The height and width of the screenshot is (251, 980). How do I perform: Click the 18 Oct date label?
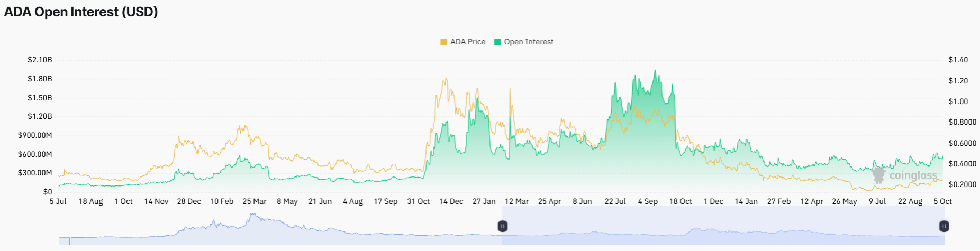[681, 201]
